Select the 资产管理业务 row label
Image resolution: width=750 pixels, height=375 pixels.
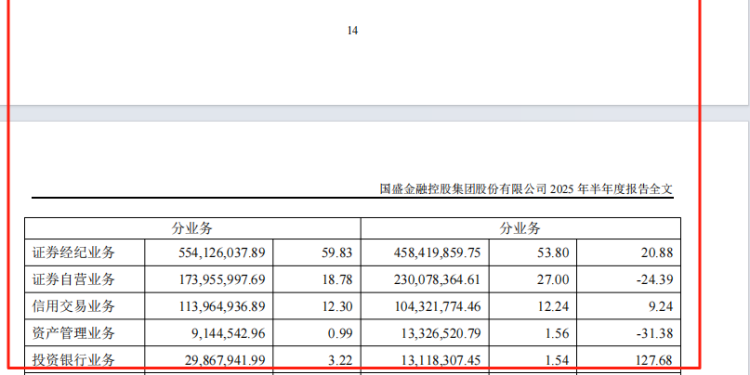point(74,332)
